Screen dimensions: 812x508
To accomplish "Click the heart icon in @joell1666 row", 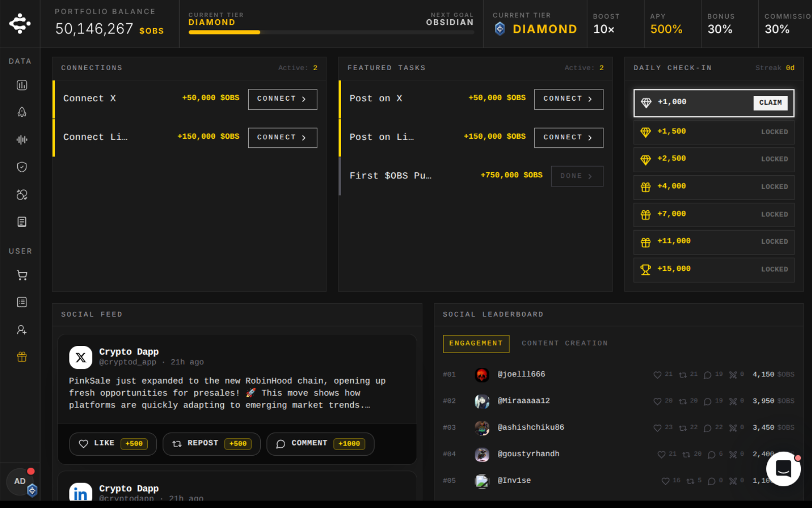I will [x=657, y=375].
